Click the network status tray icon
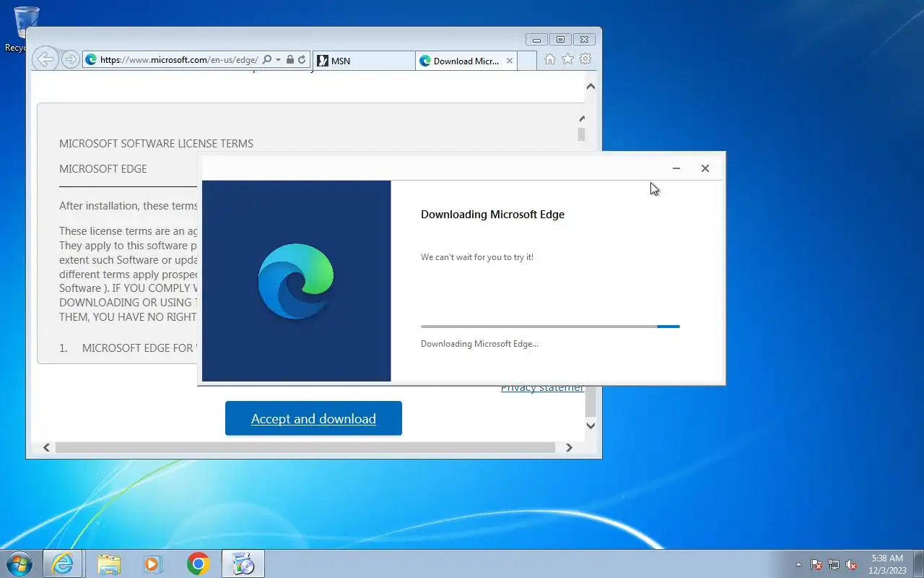Image resolution: width=924 pixels, height=578 pixels. [834, 564]
